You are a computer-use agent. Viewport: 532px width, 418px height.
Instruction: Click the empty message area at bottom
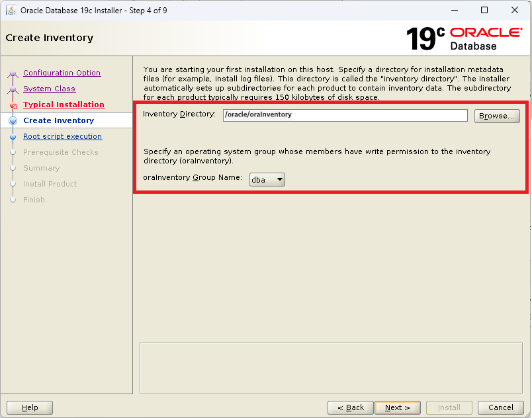click(331, 368)
